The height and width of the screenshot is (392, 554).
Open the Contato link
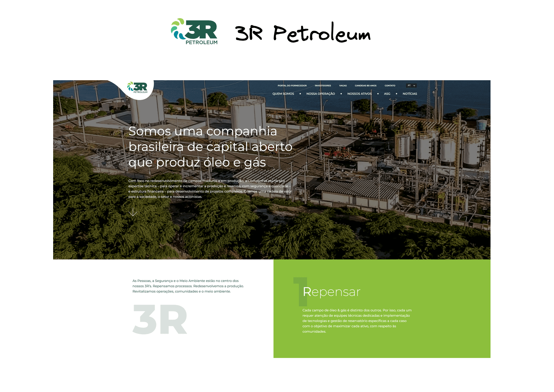(x=390, y=86)
